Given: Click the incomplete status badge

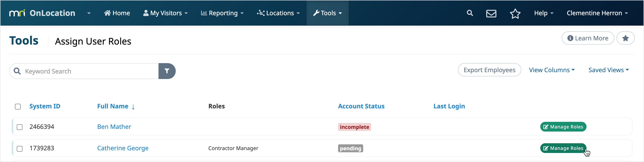Looking at the screenshot, I should [354, 127].
